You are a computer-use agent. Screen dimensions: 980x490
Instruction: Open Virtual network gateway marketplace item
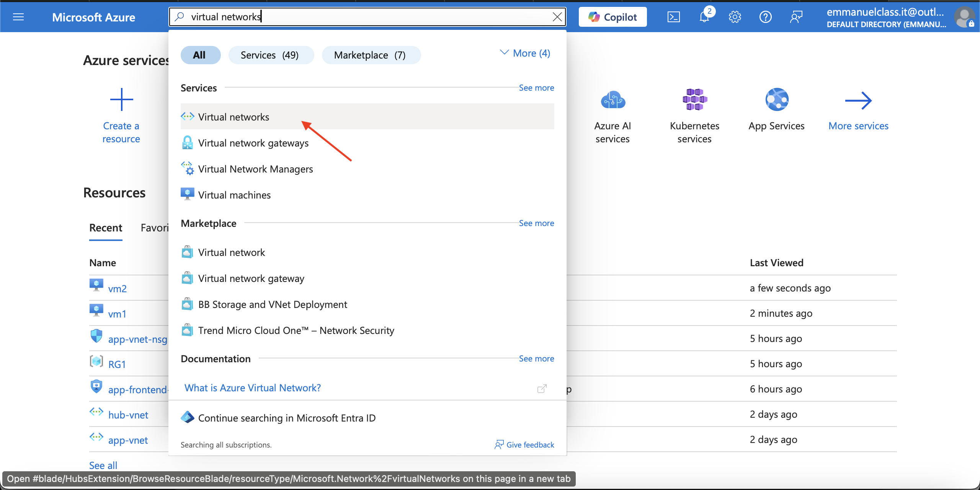click(x=367, y=278)
